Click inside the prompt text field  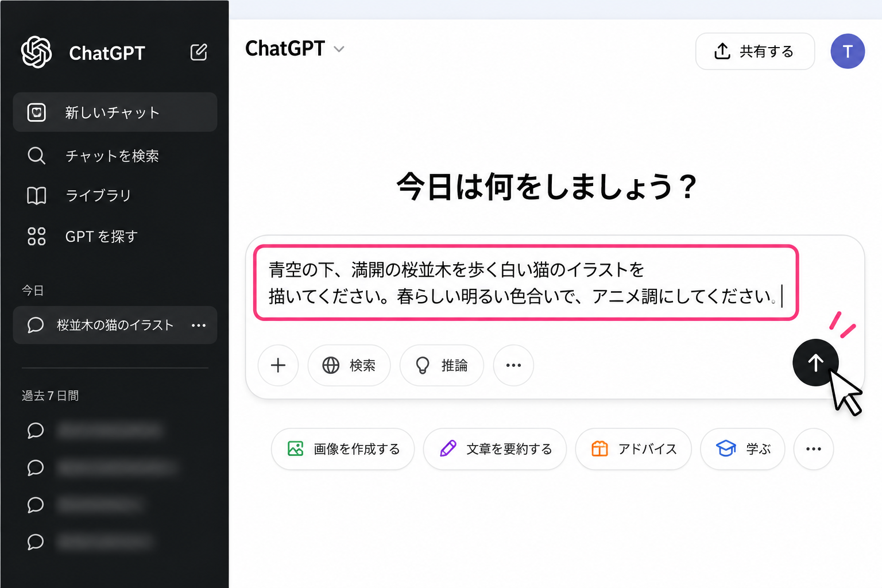coord(525,283)
